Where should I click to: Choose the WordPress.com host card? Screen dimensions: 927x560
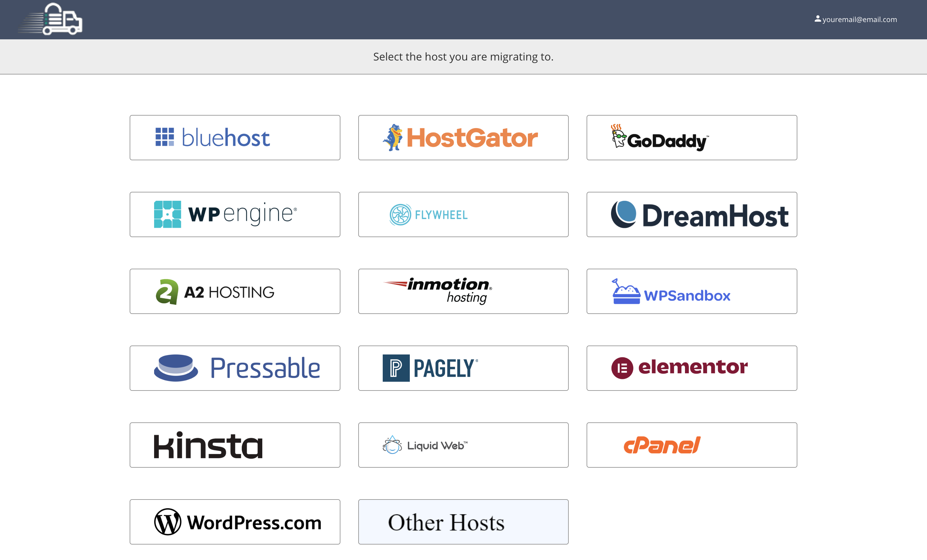235,522
